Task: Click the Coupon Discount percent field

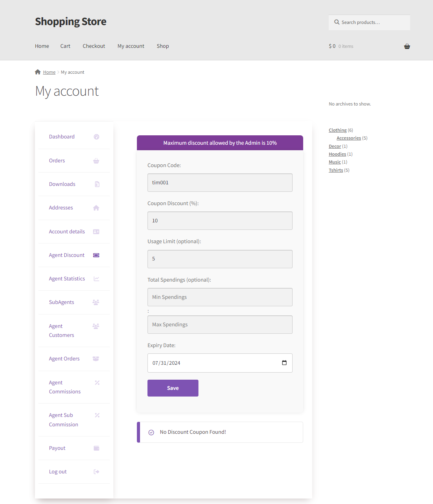Action: click(220, 221)
